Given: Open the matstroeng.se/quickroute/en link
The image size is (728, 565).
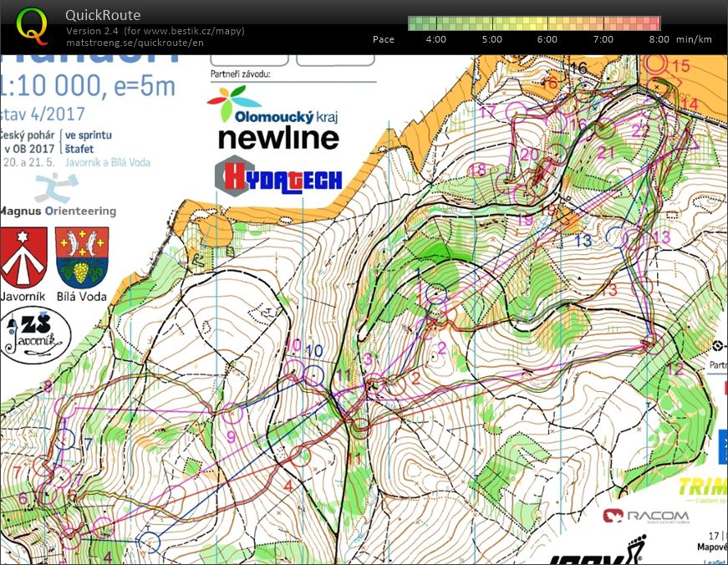Looking at the screenshot, I should (x=135, y=43).
